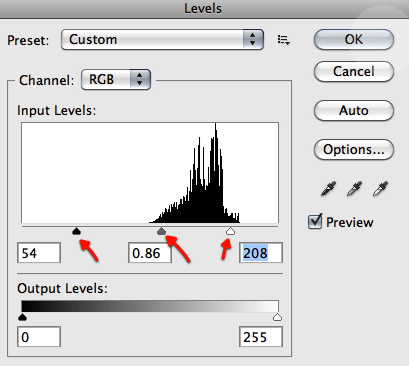Click the Cancel button

coord(354,71)
